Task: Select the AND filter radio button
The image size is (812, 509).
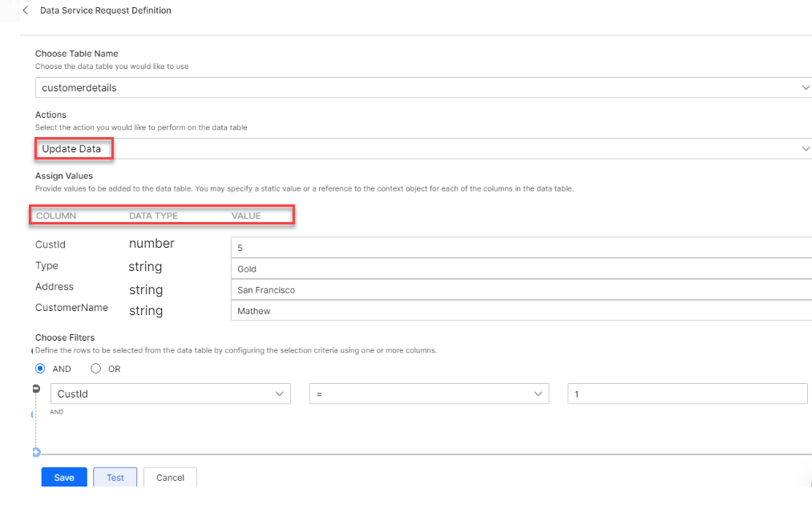Action: click(x=40, y=369)
